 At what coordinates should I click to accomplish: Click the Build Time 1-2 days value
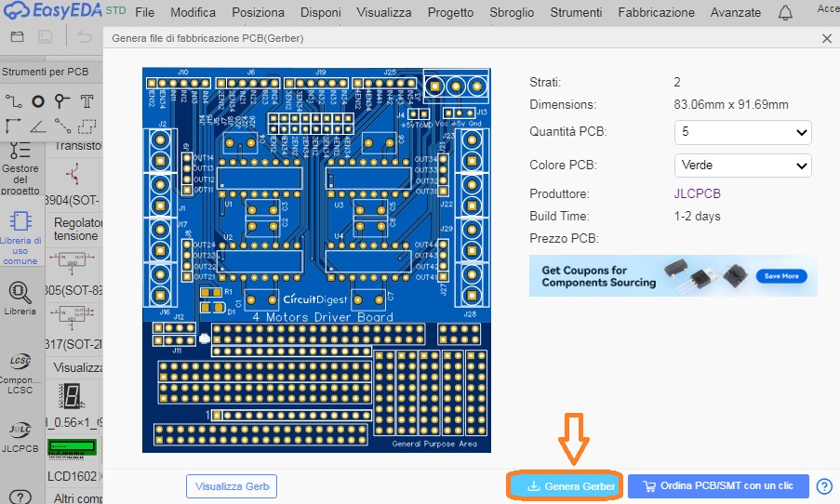tap(697, 217)
